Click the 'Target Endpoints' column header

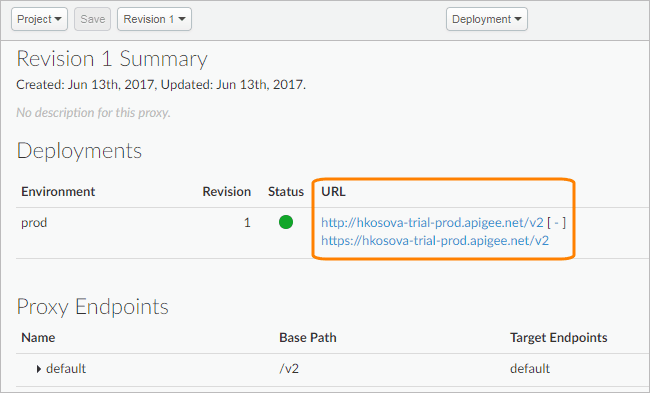[558, 337]
